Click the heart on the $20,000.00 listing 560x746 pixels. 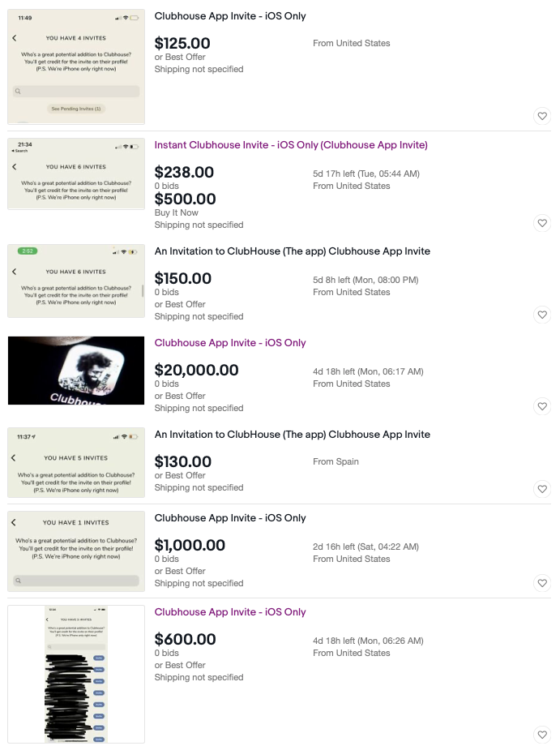tap(542, 406)
